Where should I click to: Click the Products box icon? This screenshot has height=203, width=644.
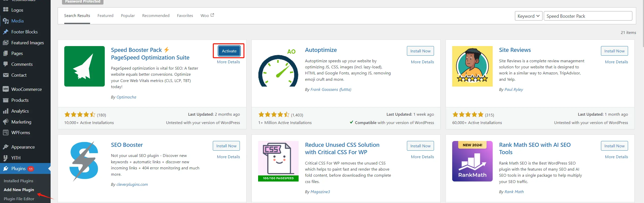[x=6, y=100]
